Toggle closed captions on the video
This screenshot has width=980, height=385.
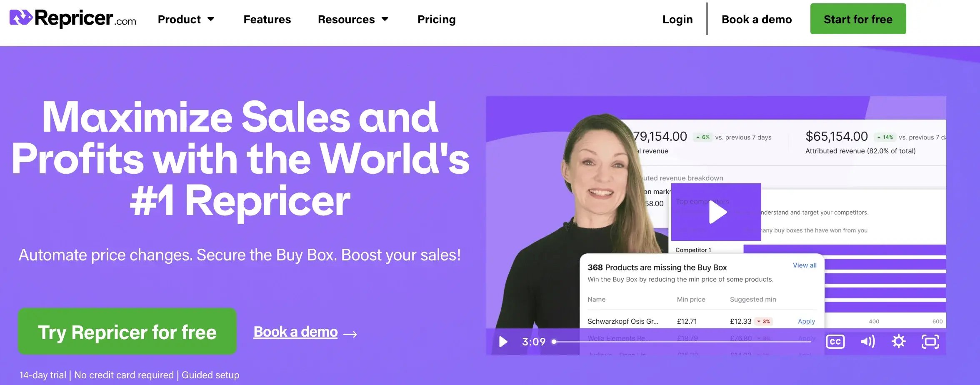[x=835, y=342]
